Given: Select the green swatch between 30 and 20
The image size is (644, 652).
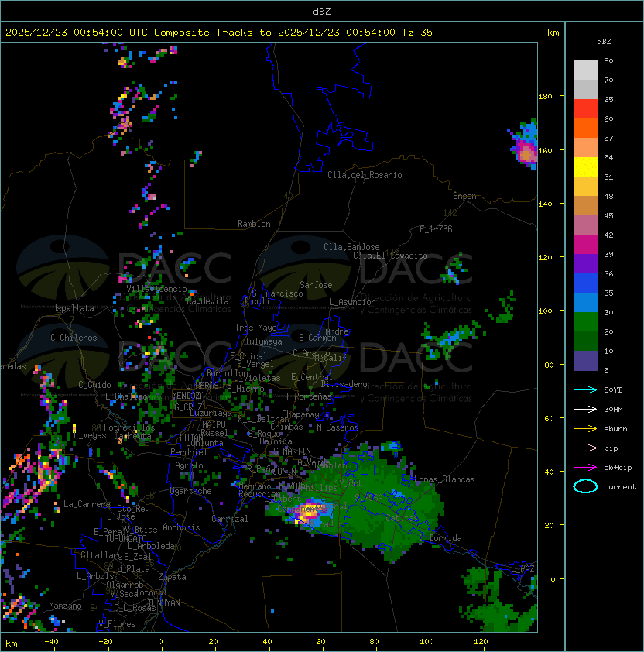Looking at the screenshot, I should 585,322.
